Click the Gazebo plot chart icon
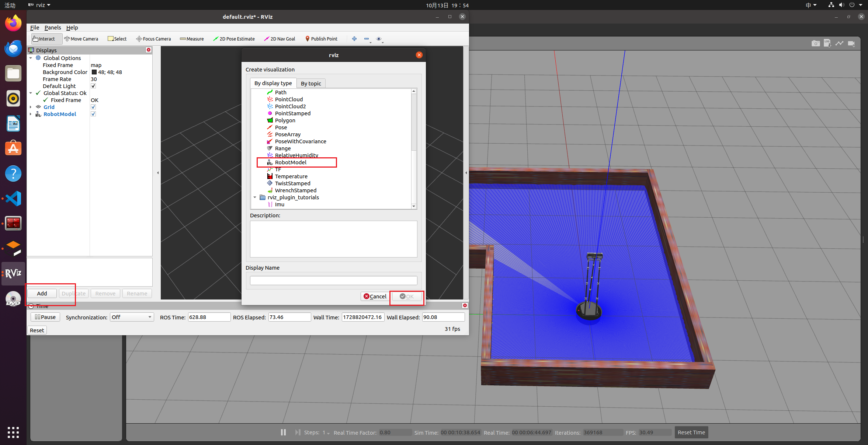868x445 pixels. tap(839, 43)
